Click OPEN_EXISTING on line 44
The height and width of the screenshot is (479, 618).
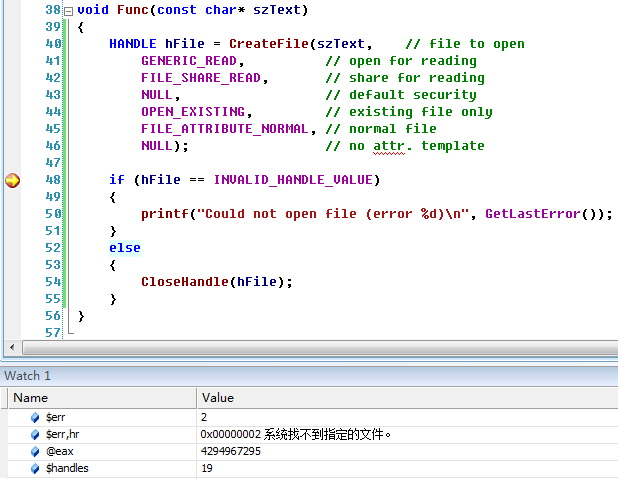click(x=193, y=112)
